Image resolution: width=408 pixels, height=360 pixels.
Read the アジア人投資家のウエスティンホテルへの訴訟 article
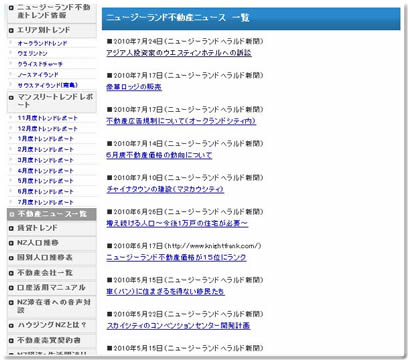click(179, 53)
